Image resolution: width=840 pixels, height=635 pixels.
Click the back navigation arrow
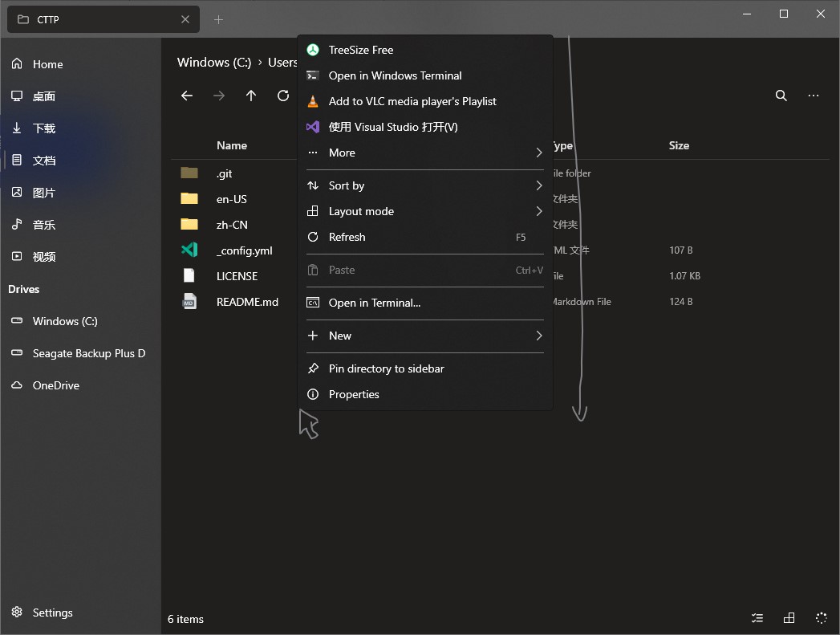click(187, 96)
